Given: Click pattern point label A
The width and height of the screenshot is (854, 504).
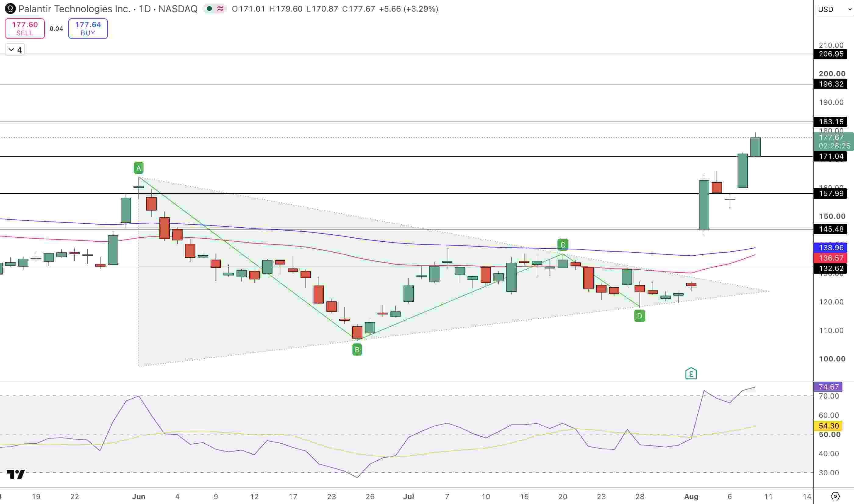Looking at the screenshot, I should pyautogui.click(x=139, y=168).
